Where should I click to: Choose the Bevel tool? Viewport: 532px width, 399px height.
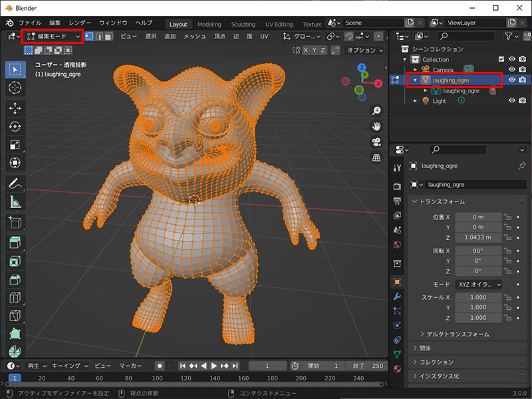click(x=15, y=279)
